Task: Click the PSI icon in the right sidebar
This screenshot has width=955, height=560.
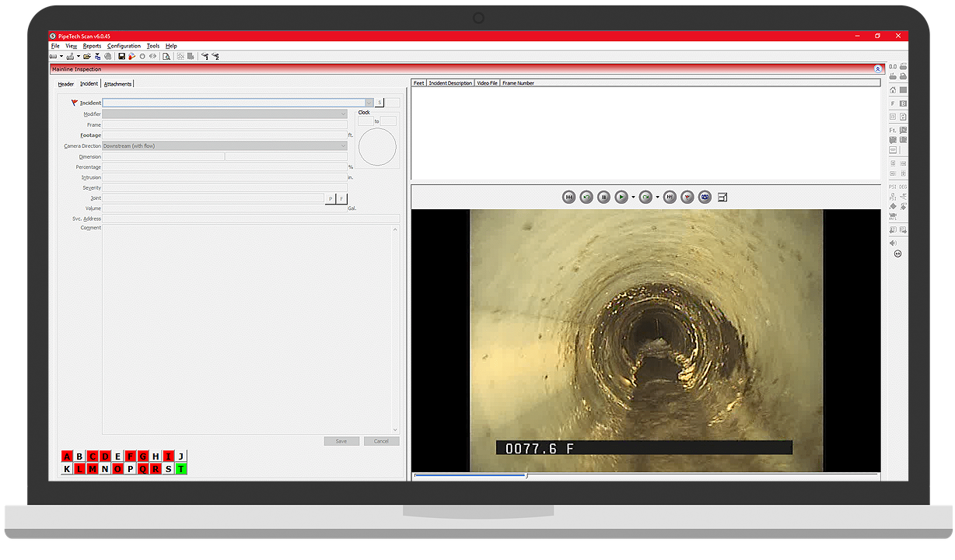Action: (x=893, y=187)
